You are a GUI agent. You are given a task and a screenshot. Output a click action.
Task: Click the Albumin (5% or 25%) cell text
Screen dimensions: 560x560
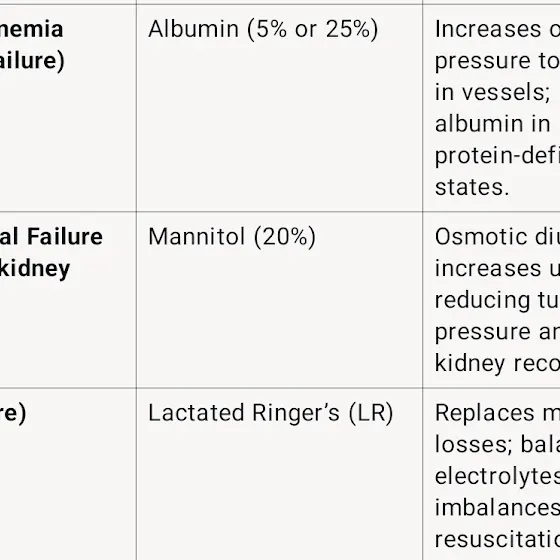(x=263, y=29)
